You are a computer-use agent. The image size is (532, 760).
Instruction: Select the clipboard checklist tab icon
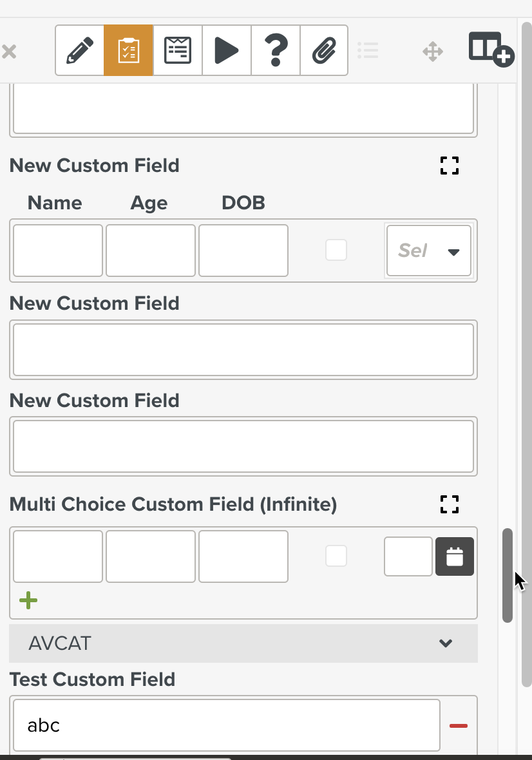(x=129, y=51)
